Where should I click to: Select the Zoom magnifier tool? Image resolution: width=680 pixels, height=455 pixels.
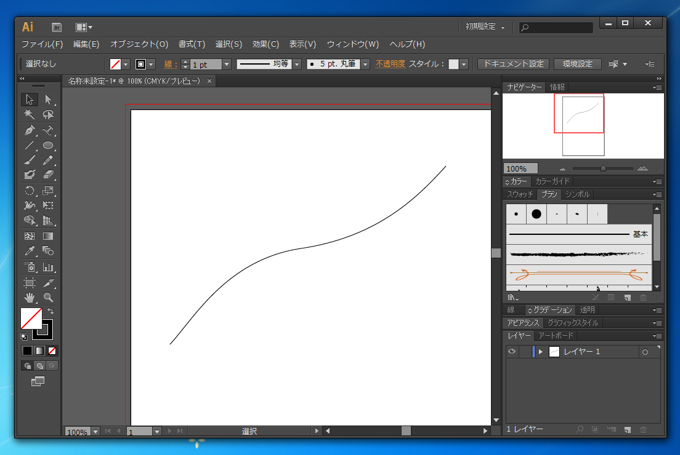[x=48, y=298]
